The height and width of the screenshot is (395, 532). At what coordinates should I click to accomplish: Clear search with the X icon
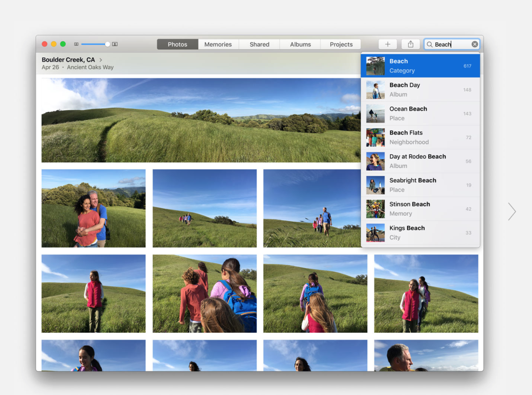tap(475, 44)
